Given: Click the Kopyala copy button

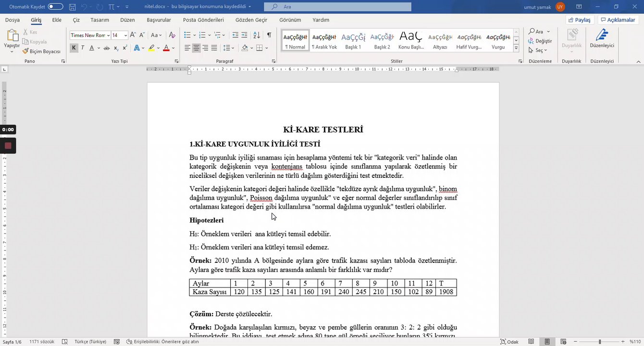Looking at the screenshot, I should click(x=34, y=42).
